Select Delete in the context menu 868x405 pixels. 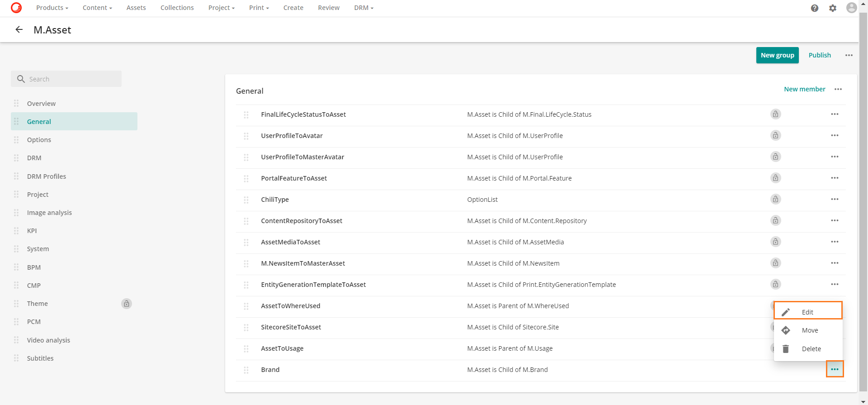pyautogui.click(x=811, y=349)
